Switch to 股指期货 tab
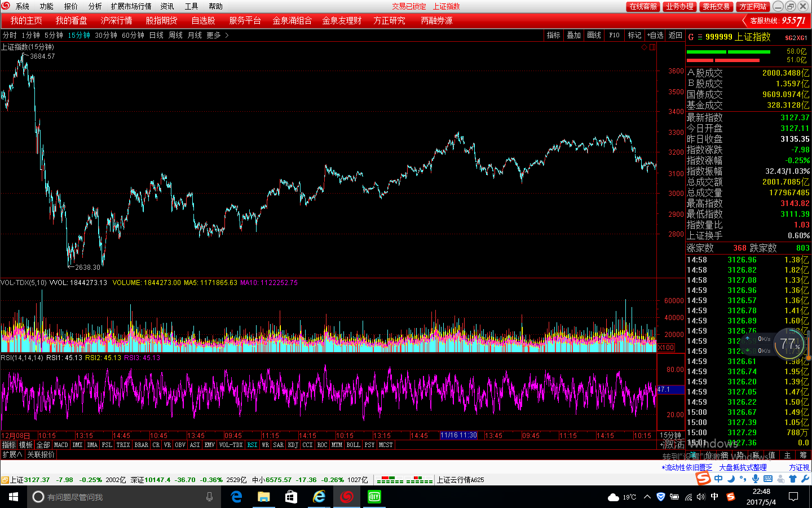812x508 pixels. (162, 20)
